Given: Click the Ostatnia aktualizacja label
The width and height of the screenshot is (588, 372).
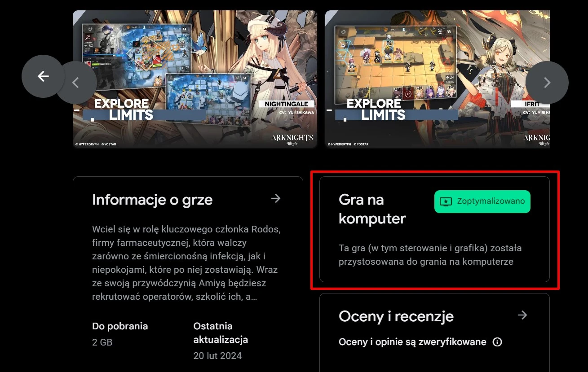Looking at the screenshot, I should (221, 333).
